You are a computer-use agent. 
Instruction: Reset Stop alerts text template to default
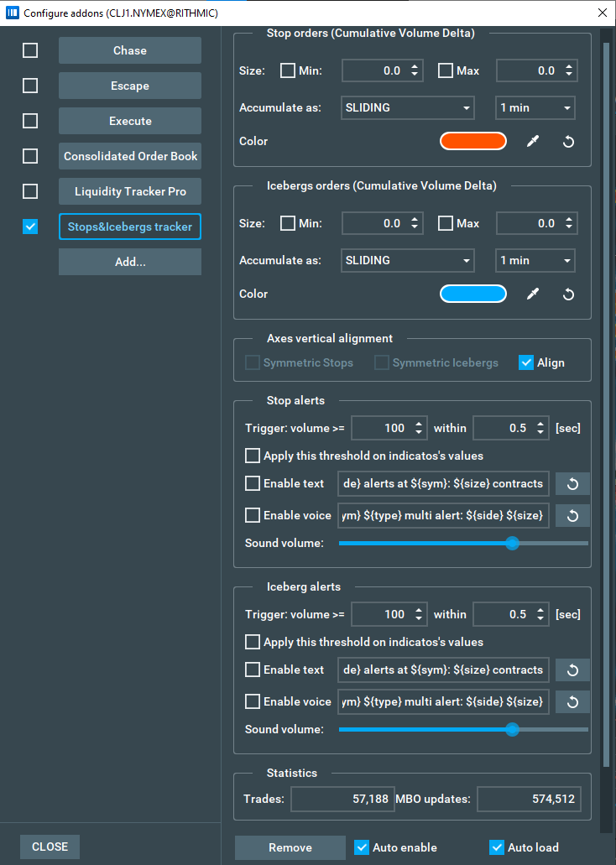[x=572, y=484]
